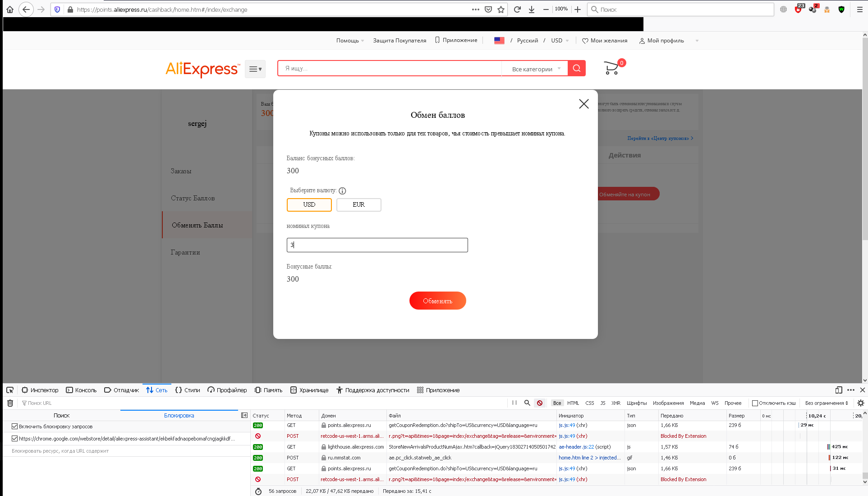This screenshot has width=868, height=496.
Task: Click the Обменяйте на купон button
Action: click(629, 194)
